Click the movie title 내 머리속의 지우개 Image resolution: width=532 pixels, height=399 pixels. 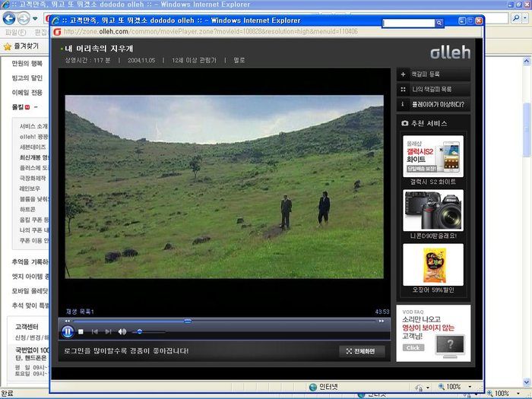coord(99,49)
